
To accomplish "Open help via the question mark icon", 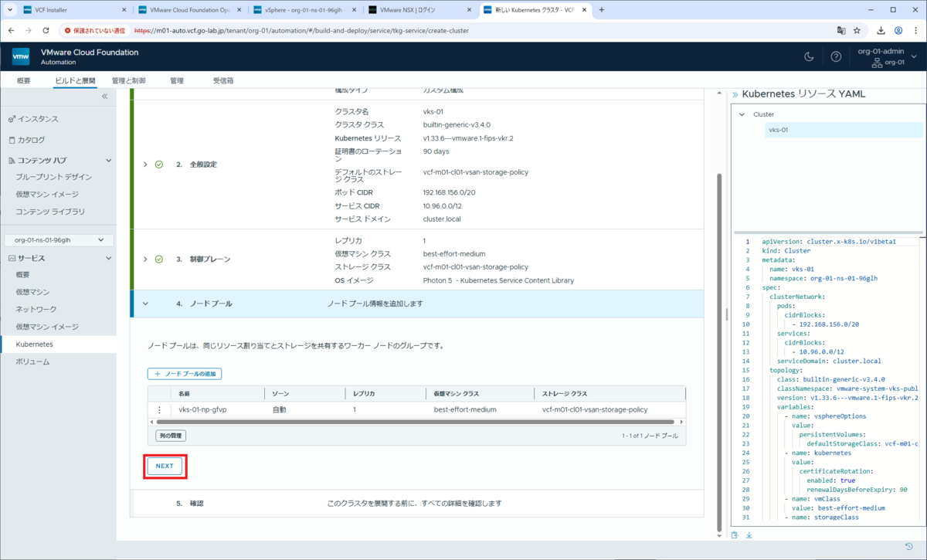I will click(836, 56).
